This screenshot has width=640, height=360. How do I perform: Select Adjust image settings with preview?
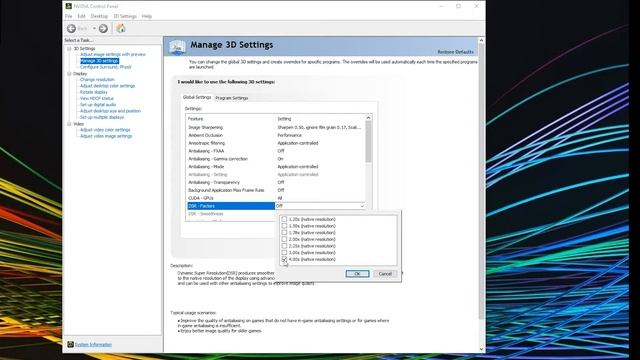pyautogui.click(x=113, y=54)
